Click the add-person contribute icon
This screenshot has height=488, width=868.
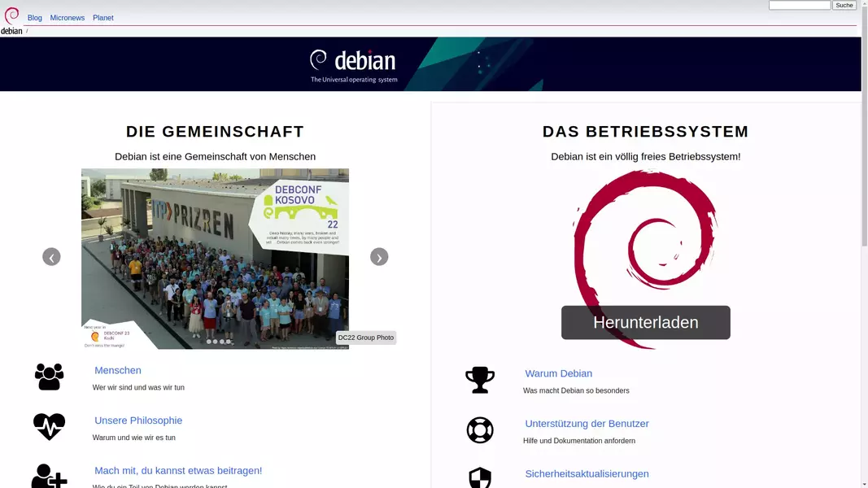(x=50, y=477)
